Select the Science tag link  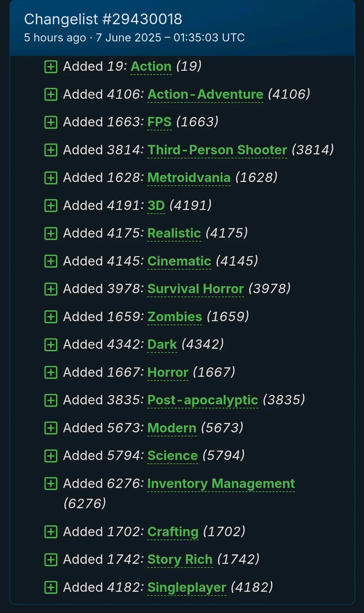pyautogui.click(x=173, y=456)
